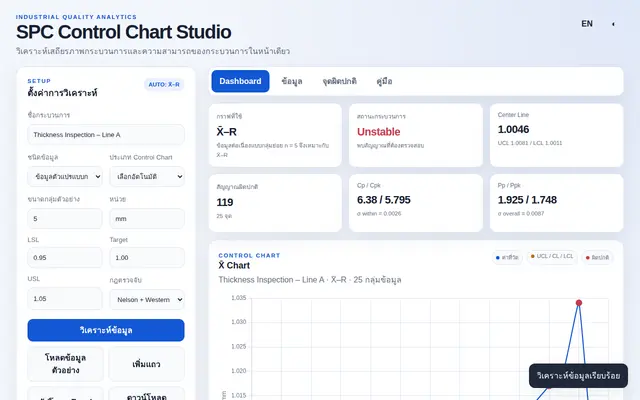The width and height of the screenshot is (640, 400).
Task: Focus the ชื่อกระบวนการ input with Thickness Inspection
Action: pos(106,135)
